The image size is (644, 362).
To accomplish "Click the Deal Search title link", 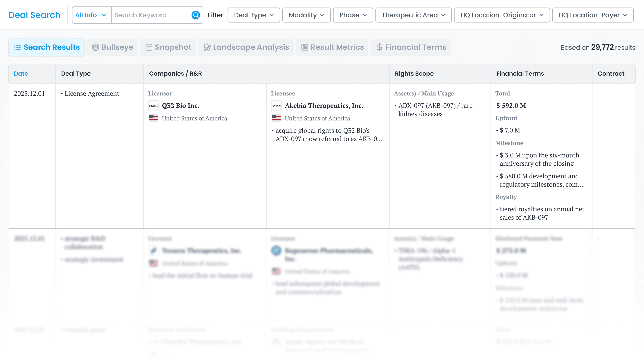I will (35, 15).
